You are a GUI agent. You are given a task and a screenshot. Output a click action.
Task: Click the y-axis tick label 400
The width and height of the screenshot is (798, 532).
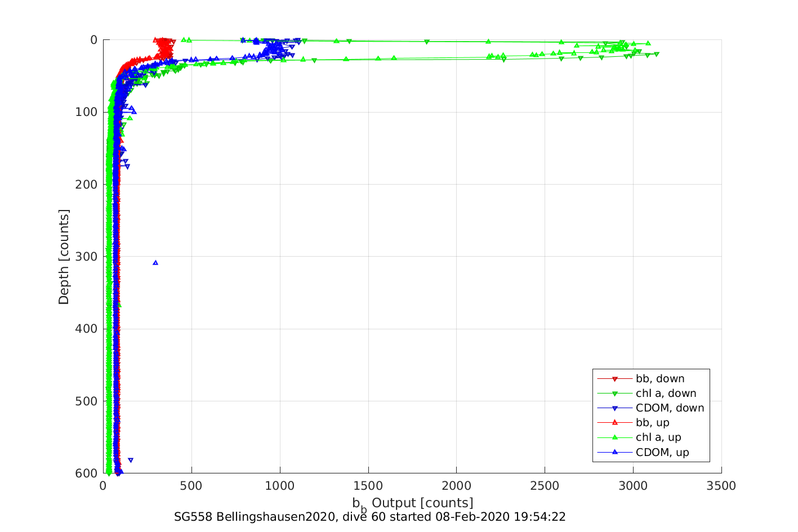click(x=86, y=329)
